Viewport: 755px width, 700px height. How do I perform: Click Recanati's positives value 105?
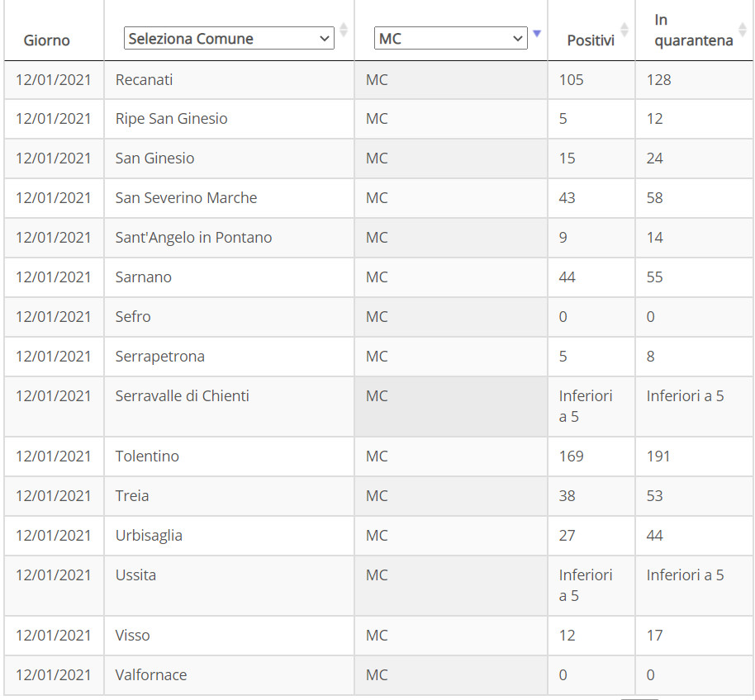click(x=571, y=80)
